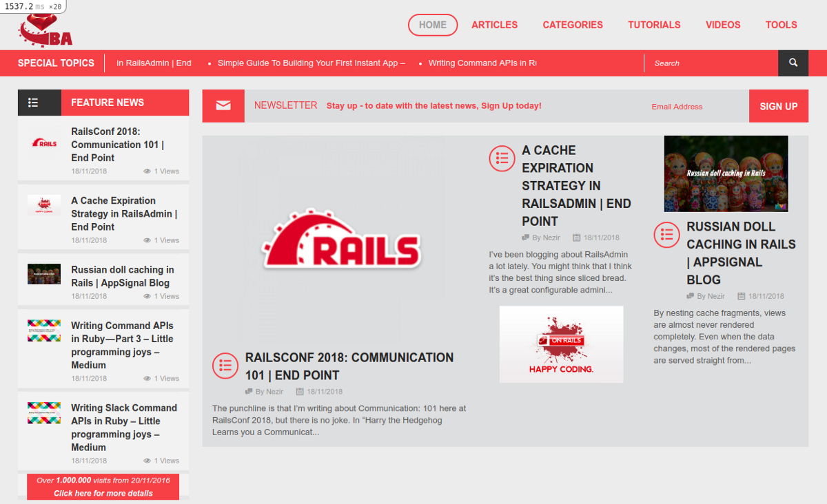Click list icon beside Russian Doll Caching headline
The image size is (827, 504).
666,235
